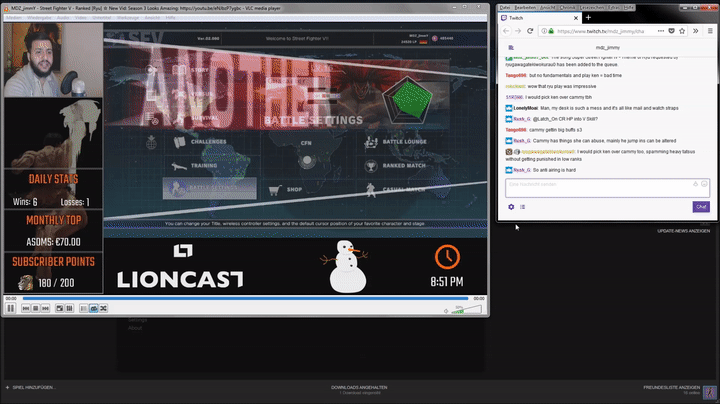
Task: Click the VLC seek progress bar
Action: (x=240, y=298)
